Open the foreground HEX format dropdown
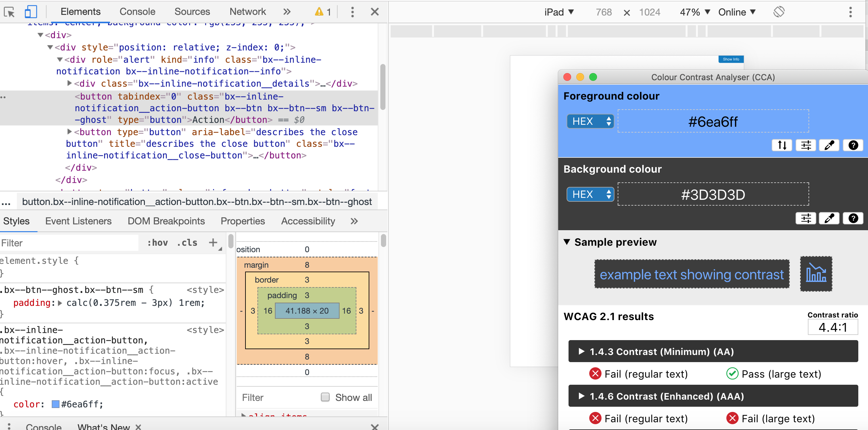 (590, 121)
